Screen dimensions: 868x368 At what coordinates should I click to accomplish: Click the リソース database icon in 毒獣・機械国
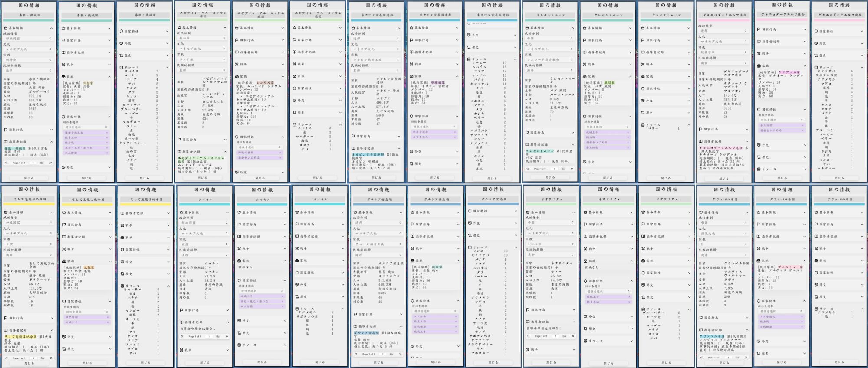click(122, 68)
